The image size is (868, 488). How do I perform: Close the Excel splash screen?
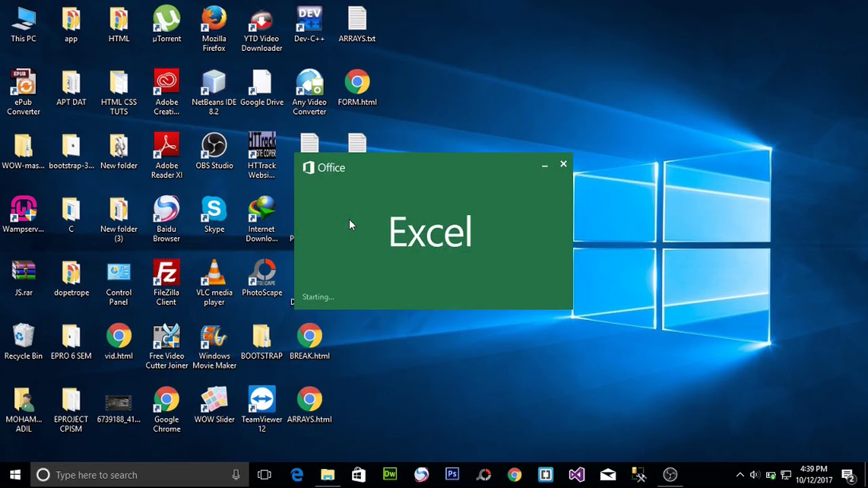tap(564, 164)
